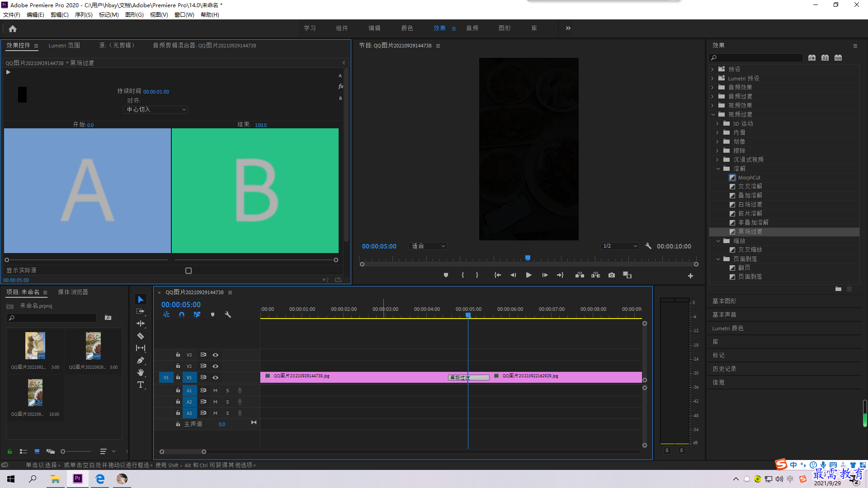Collapse the 溶解 folder
This screenshot has height=488, width=868.
tap(717, 169)
